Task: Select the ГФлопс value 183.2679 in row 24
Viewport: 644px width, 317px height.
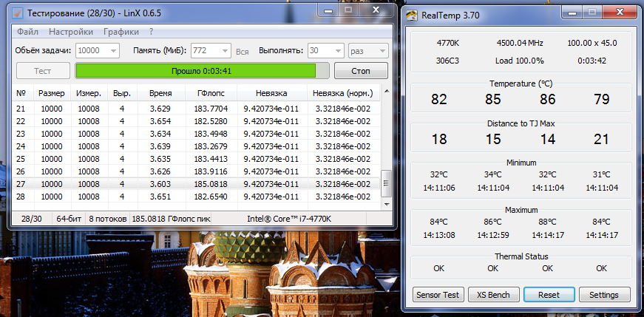Action: [x=212, y=146]
